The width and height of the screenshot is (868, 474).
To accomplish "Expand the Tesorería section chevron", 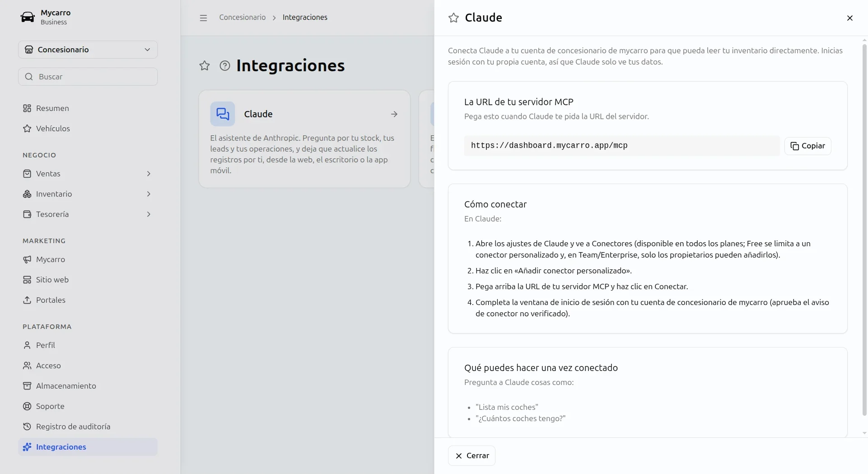I will [x=149, y=215].
